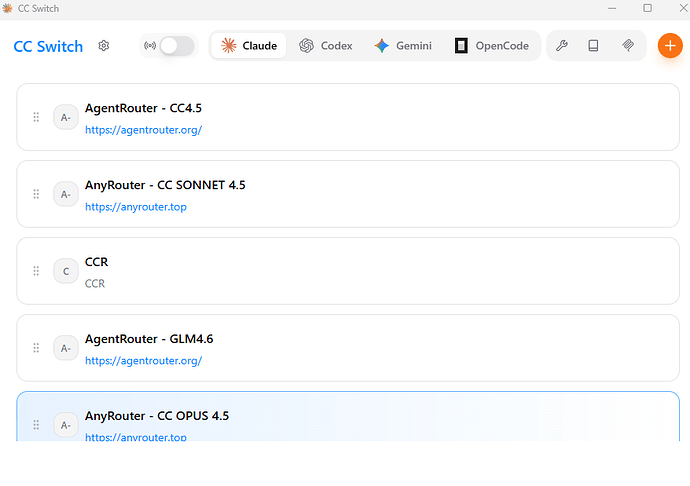690x486 pixels.
Task: Click the wrench tools icon
Action: [x=562, y=46]
